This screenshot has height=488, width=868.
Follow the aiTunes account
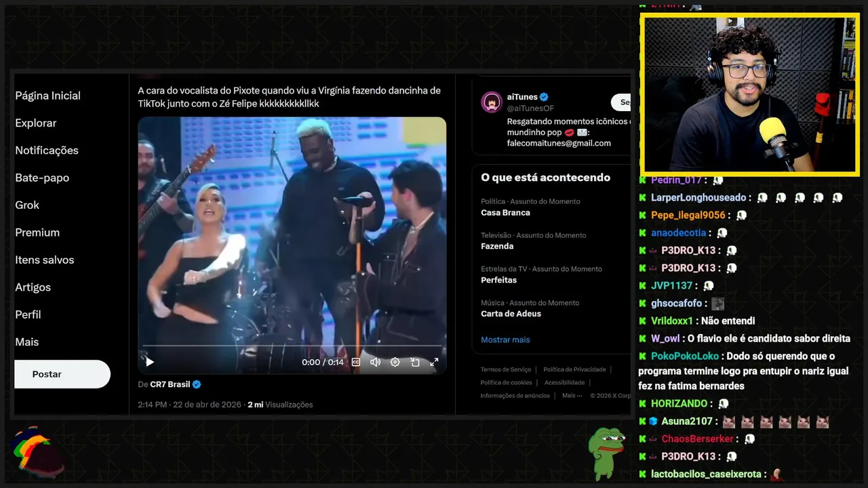tap(621, 102)
